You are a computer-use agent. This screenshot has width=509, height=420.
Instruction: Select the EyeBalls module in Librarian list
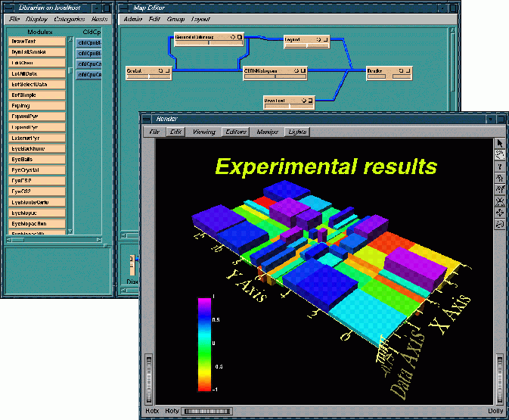[37, 160]
